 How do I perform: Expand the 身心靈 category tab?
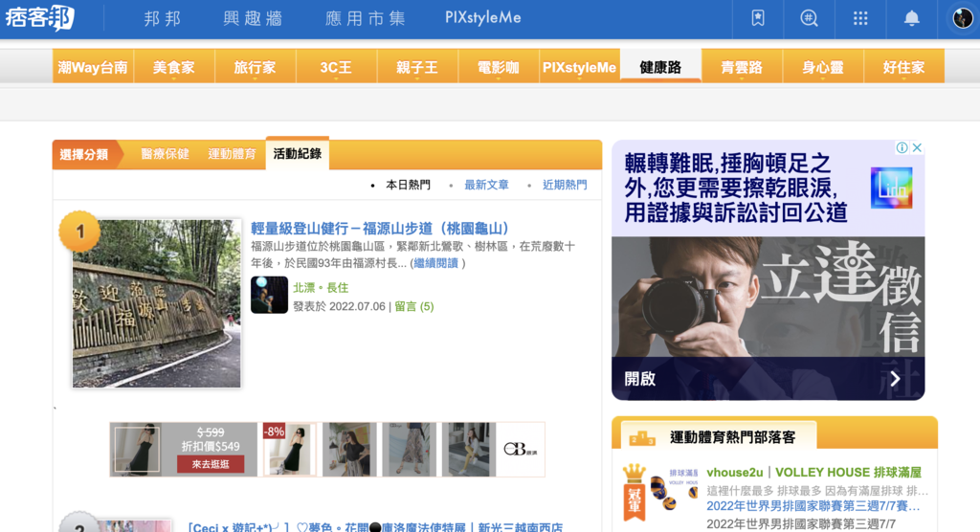coord(823,66)
